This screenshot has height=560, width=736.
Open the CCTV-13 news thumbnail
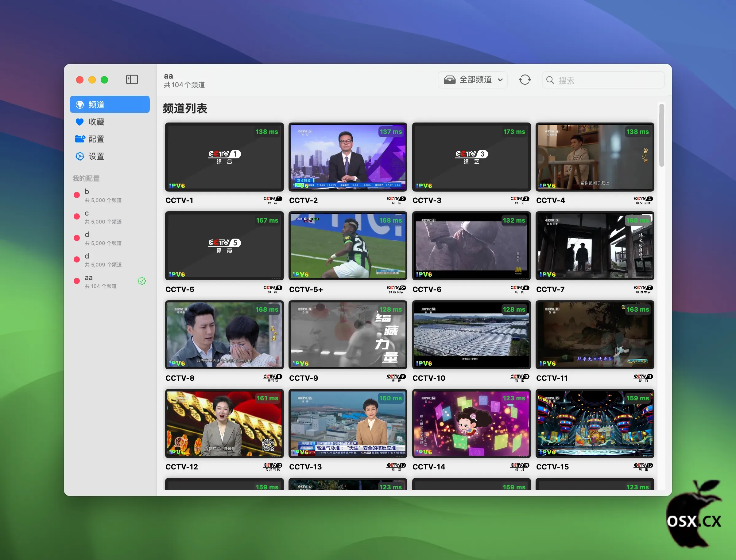[x=348, y=424]
